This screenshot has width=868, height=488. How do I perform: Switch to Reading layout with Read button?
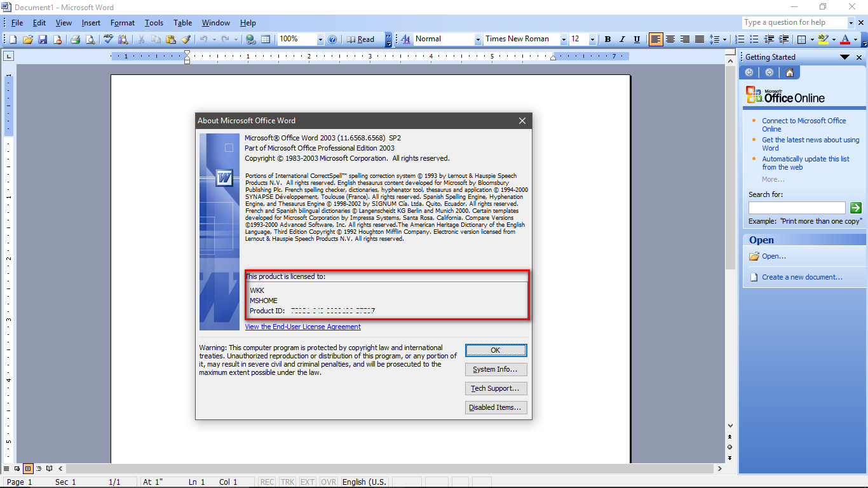[360, 39]
